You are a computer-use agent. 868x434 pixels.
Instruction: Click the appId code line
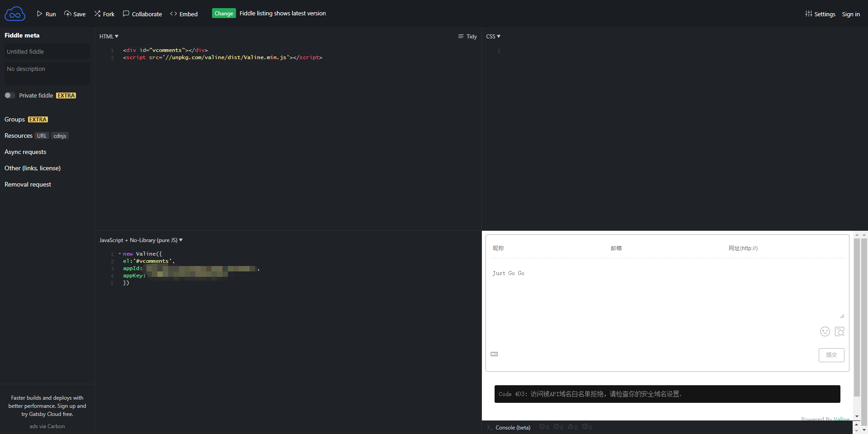coord(191,268)
